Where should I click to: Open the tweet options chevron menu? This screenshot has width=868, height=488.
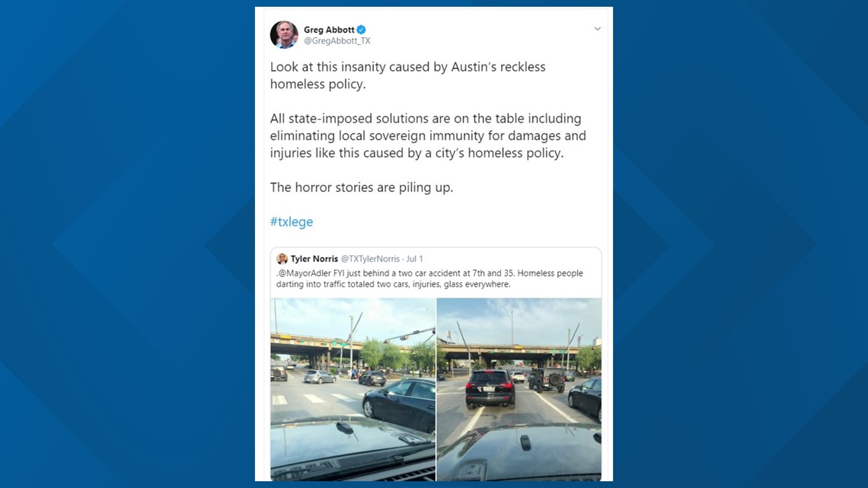coord(597,29)
